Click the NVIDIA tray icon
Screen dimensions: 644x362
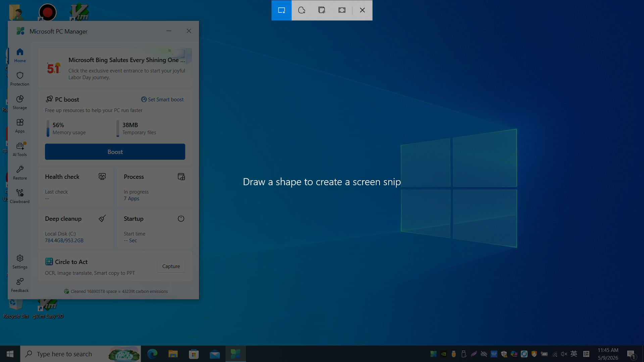444,354
